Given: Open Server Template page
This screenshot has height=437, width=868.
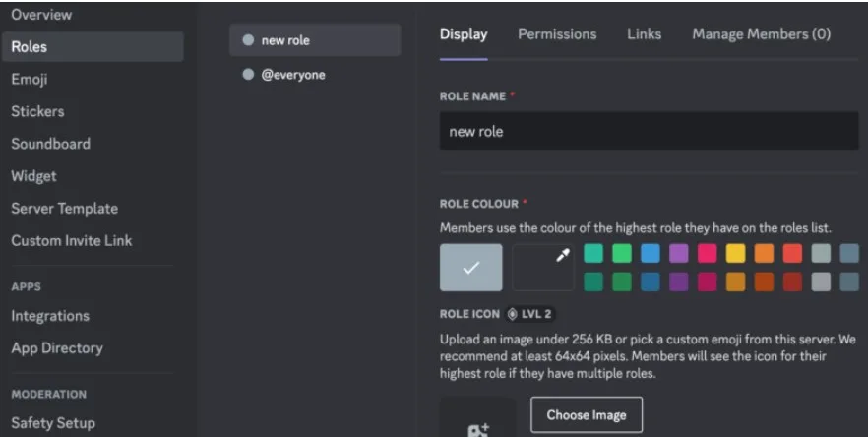Looking at the screenshot, I should 64,209.
